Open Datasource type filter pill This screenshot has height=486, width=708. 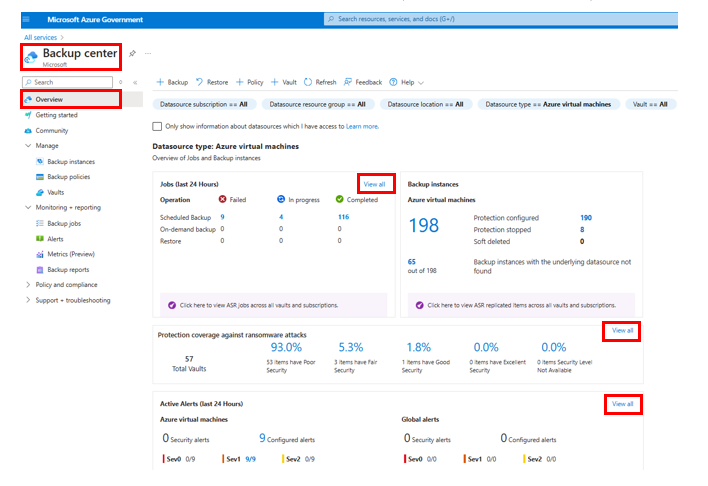point(548,104)
